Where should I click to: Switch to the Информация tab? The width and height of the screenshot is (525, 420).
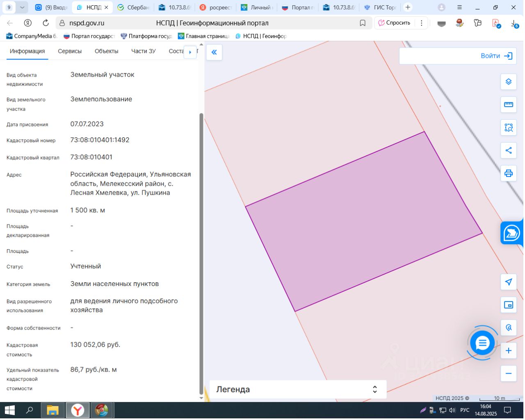(x=27, y=51)
